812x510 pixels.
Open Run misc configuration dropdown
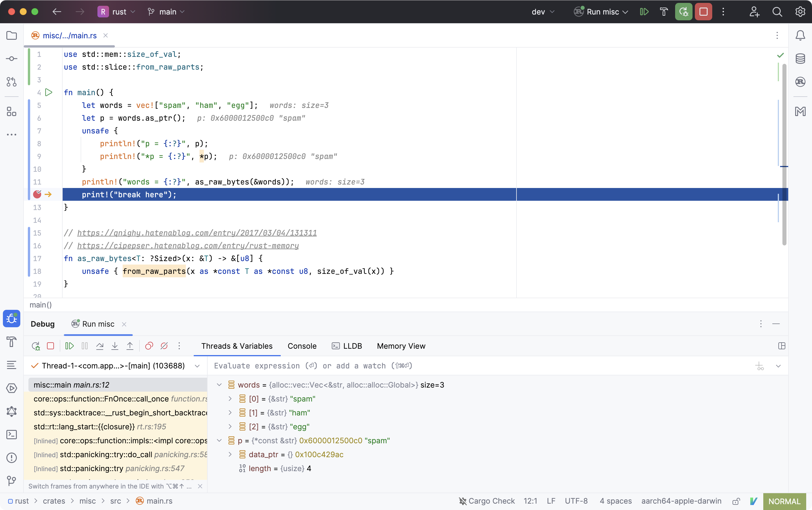click(x=601, y=12)
